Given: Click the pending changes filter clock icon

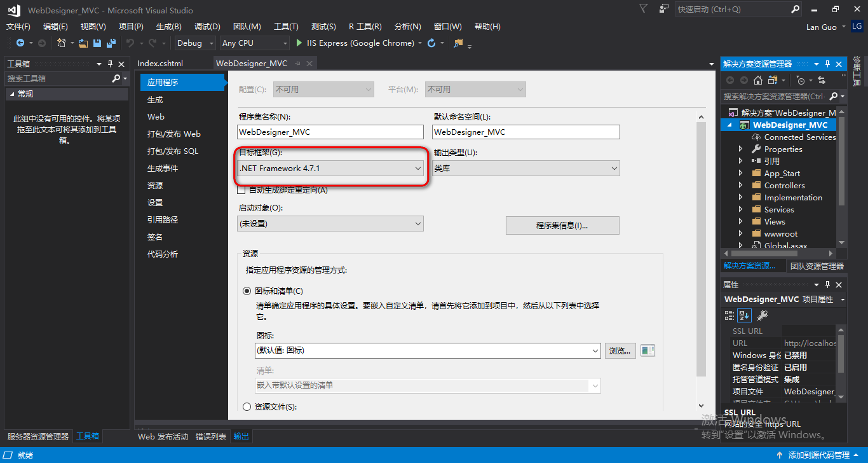Looking at the screenshot, I should coord(801,80).
